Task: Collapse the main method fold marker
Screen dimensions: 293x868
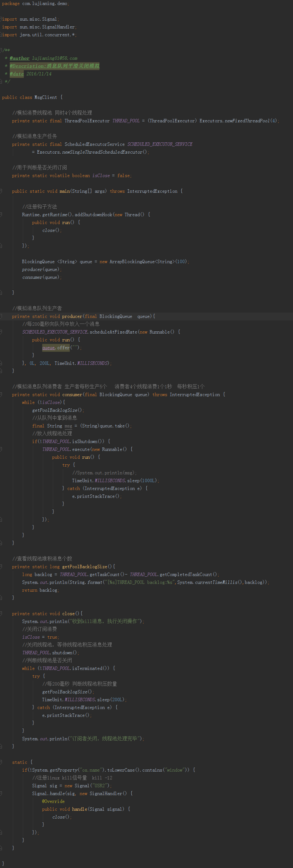Action: (1, 191)
